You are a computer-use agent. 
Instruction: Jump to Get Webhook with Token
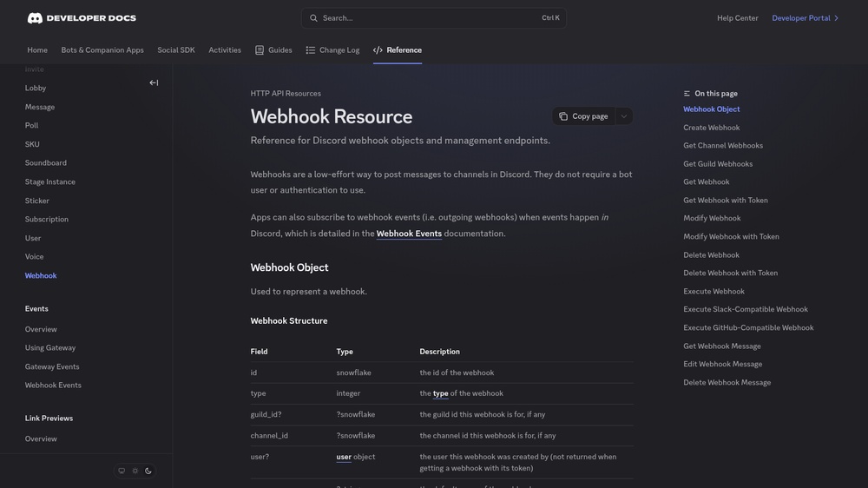click(x=726, y=201)
